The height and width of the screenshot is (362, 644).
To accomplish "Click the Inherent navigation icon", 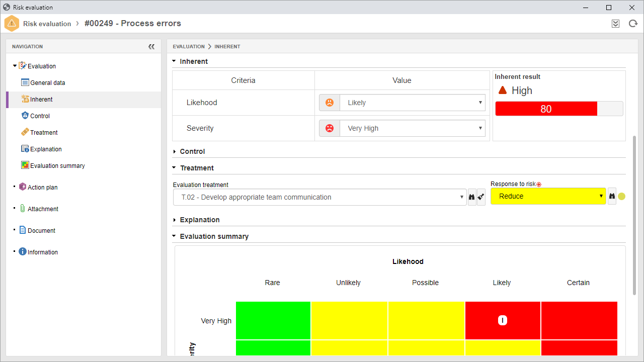I will click(x=25, y=99).
